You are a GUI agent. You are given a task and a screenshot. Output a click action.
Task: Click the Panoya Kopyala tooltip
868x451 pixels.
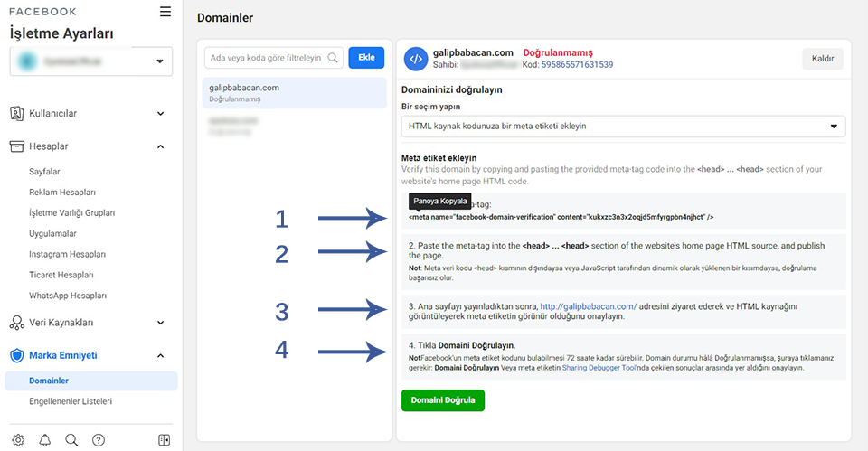pos(440,201)
